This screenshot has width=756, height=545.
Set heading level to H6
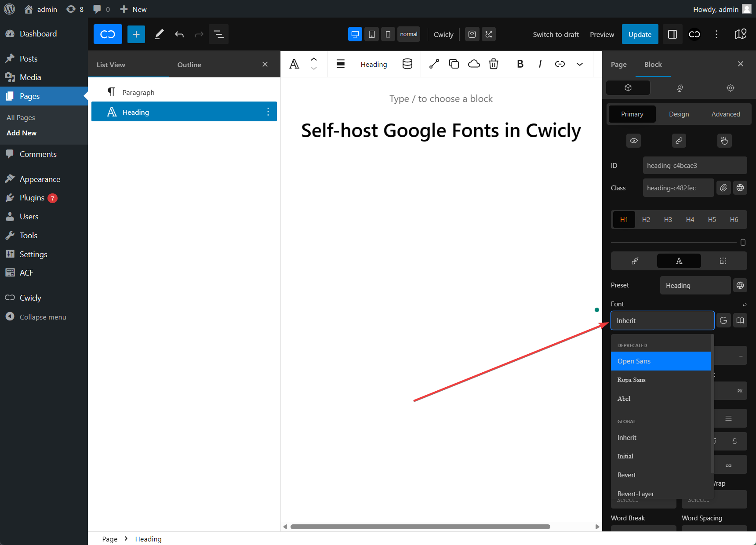pyautogui.click(x=734, y=220)
